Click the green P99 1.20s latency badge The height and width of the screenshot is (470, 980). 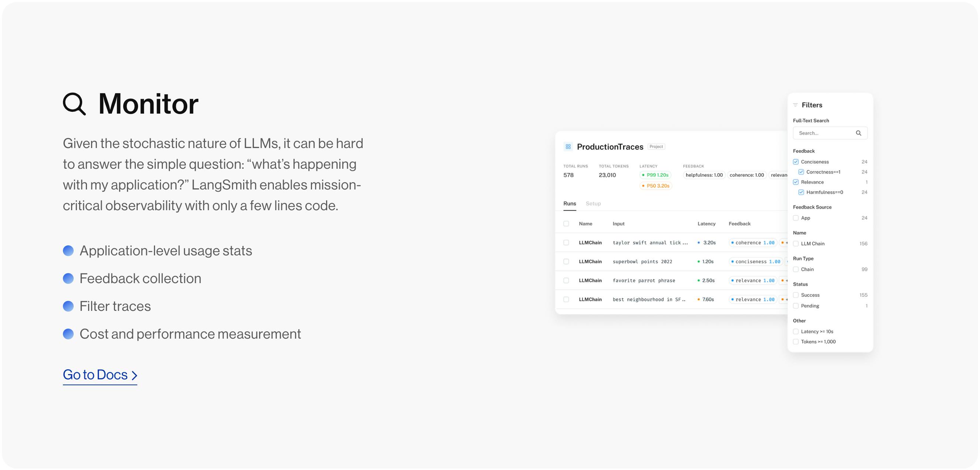coord(655,175)
